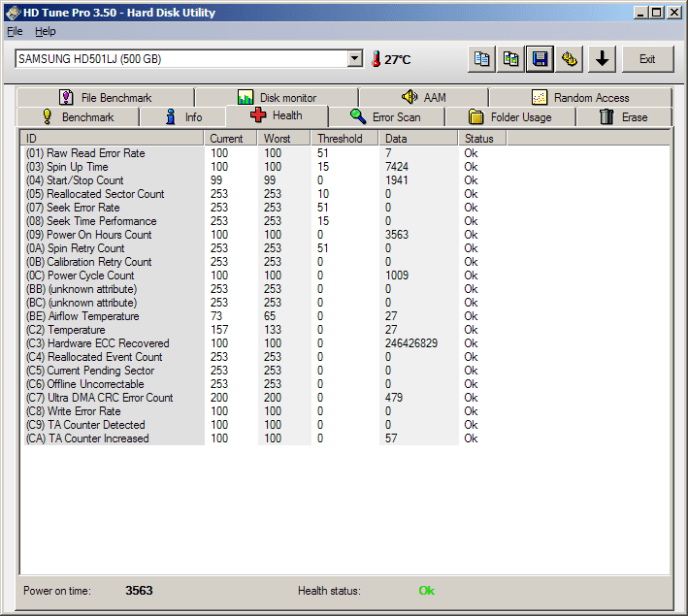Viewport: 688px width, 616px height.
Task: Click the Data column header
Action: (x=418, y=139)
